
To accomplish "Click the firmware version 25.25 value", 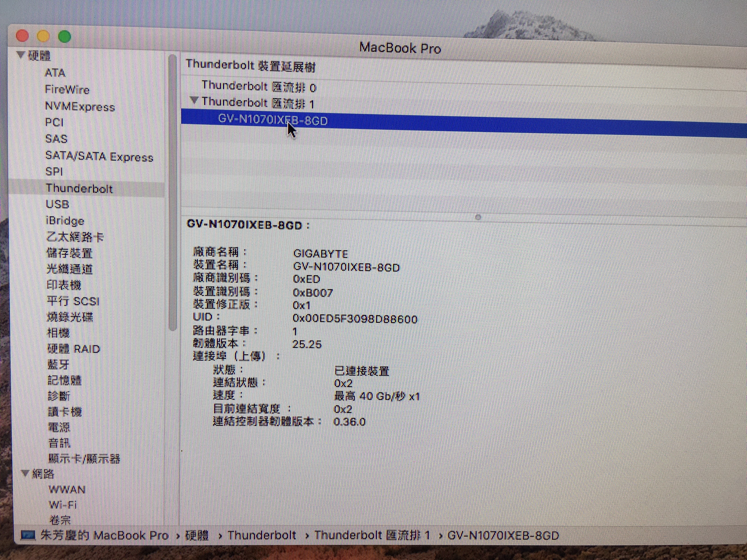I will pos(307,344).
